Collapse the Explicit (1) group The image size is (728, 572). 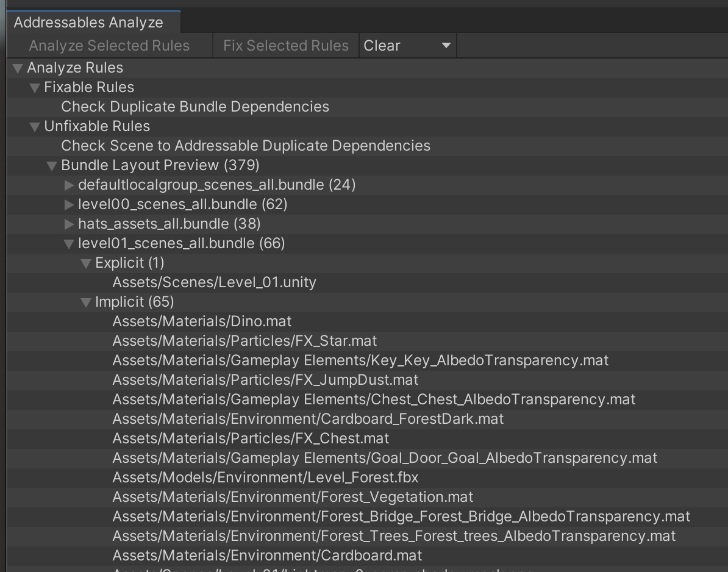click(86, 263)
